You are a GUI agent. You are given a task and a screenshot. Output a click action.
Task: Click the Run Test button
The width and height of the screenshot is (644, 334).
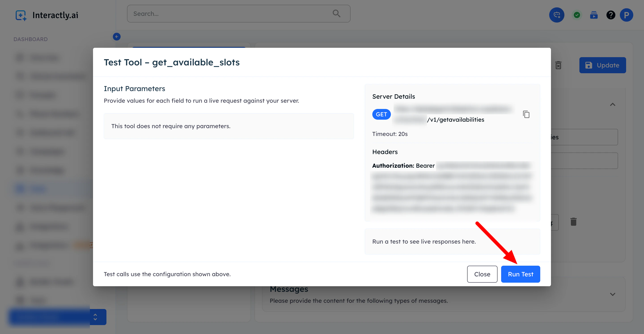pyautogui.click(x=520, y=274)
